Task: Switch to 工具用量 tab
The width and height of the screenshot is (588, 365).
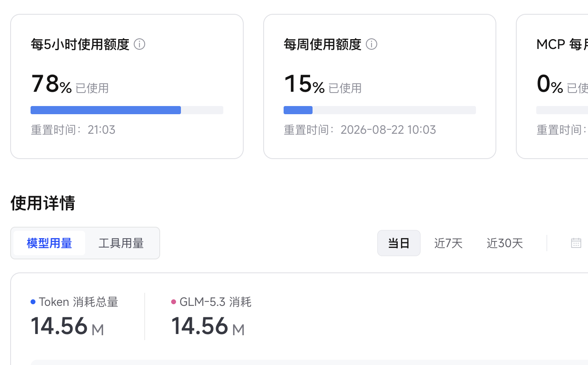Action: click(121, 243)
